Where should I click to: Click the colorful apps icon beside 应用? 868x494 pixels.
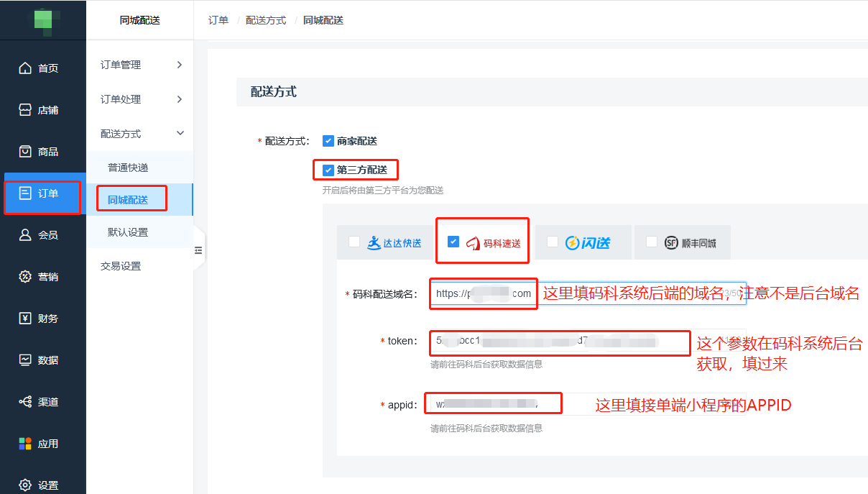pos(25,444)
